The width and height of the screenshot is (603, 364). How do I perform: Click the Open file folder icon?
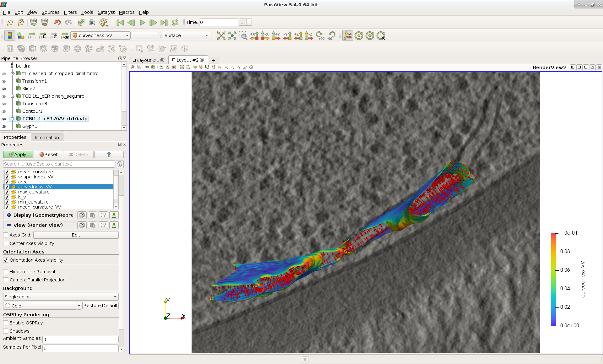coord(10,23)
